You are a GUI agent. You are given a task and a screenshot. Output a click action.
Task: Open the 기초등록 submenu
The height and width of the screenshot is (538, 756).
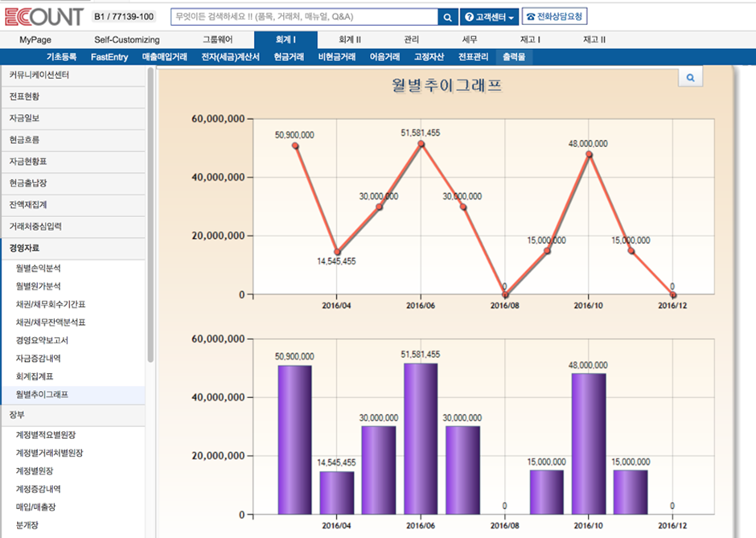tap(61, 57)
